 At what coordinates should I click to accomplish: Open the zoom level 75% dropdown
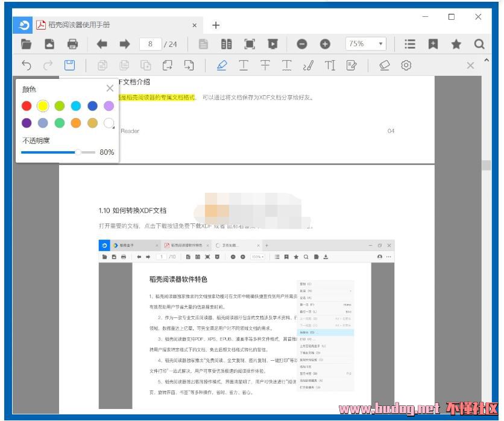(366, 44)
